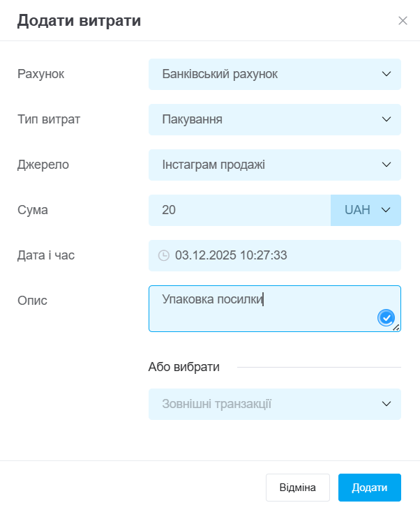420x512 pixels.
Task: Click the Відміна button
Action: point(298,488)
